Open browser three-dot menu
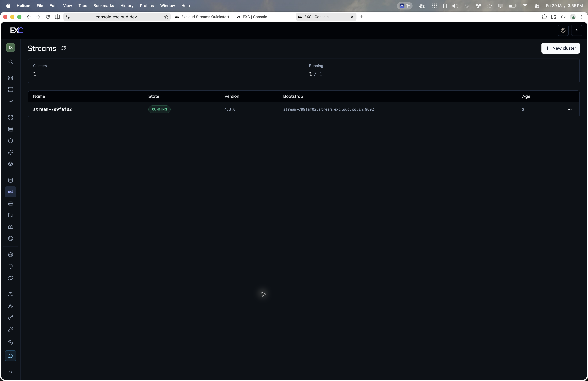The height and width of the screenshot is (381, 588). tap(582, 17)
